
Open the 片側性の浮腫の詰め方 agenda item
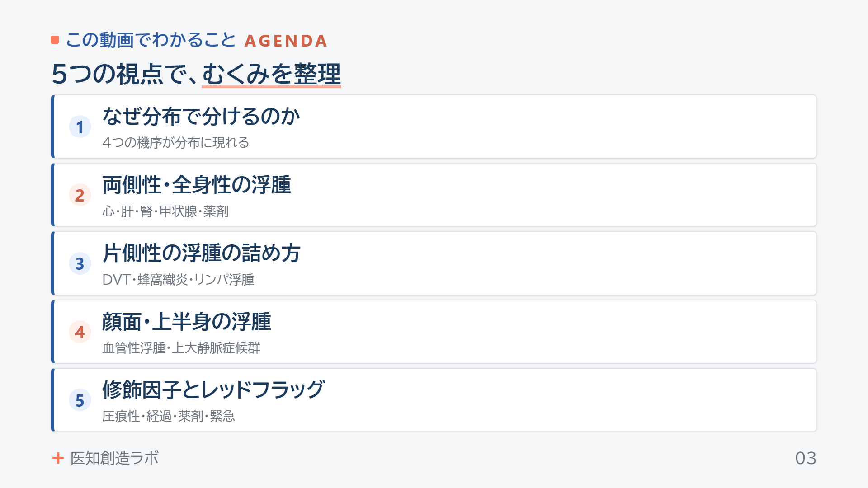click(x=434, y=263)
